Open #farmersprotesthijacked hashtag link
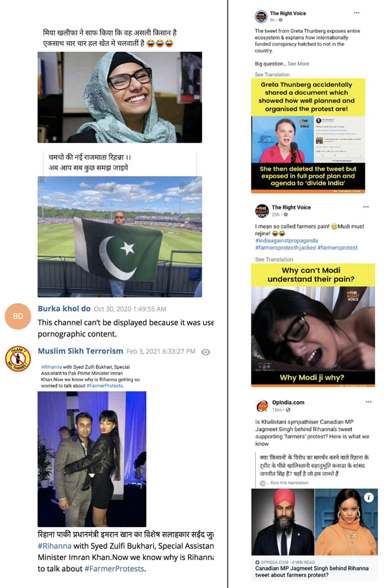The width and height of the screenshot is (392, 588). pyautogui.click(x=285, y=248)
